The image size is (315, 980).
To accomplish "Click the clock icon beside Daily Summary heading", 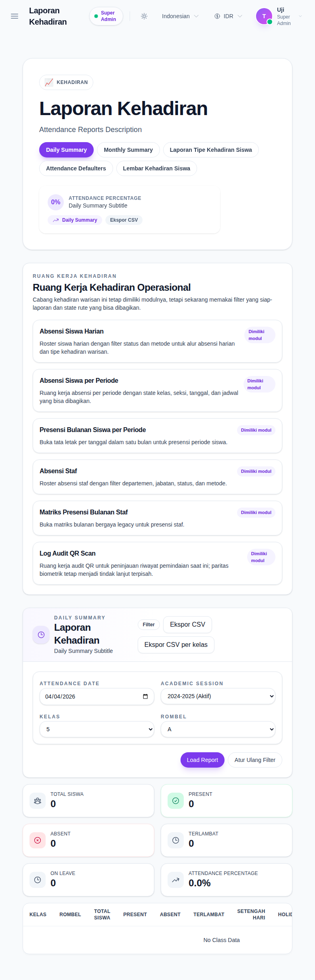I will (41, 635).
